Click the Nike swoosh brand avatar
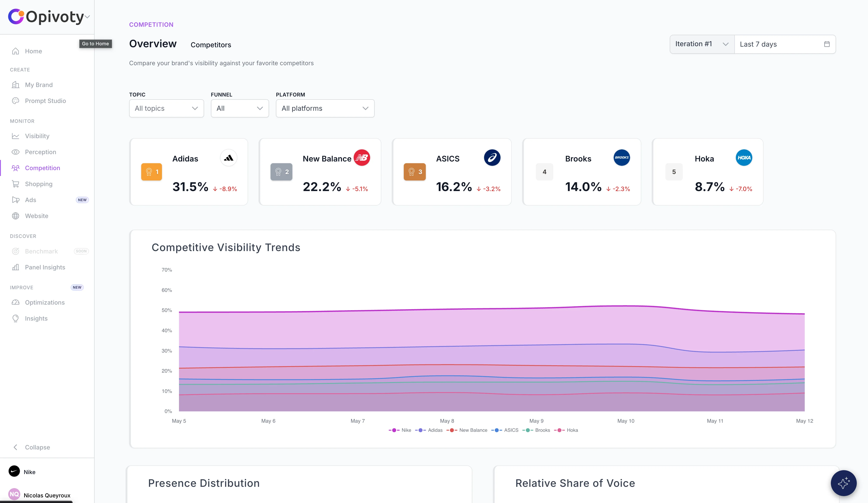Screen dimensions: 868x503 (14, 471)
